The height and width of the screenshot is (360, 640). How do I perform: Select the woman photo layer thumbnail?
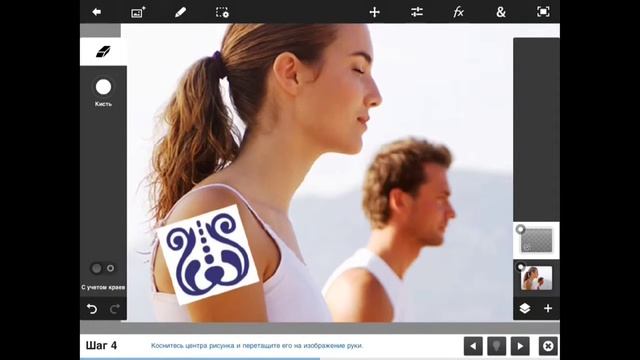tap(536, 278)
